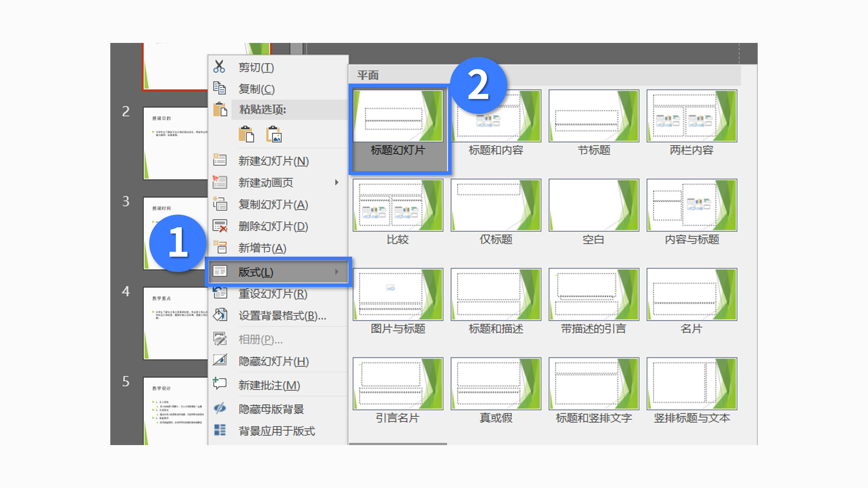Choose 重设幻灯片 from context menu
868x488 pixels.
coord(273,294)
